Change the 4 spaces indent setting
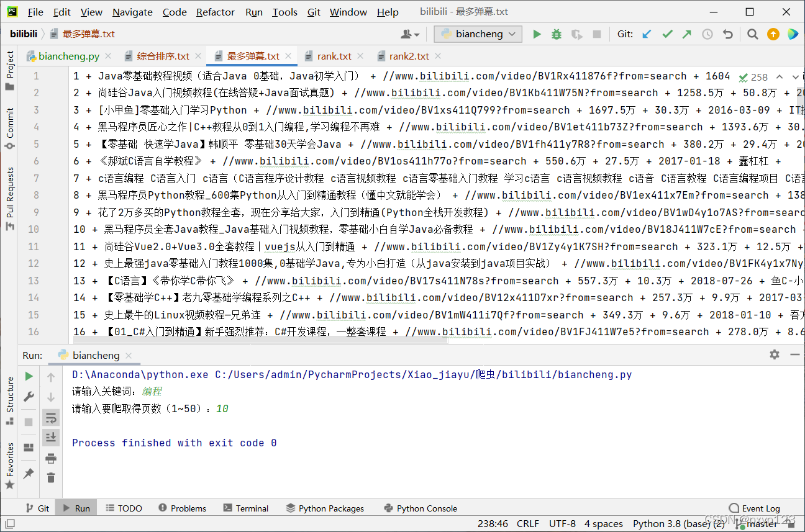 point(603,524)
